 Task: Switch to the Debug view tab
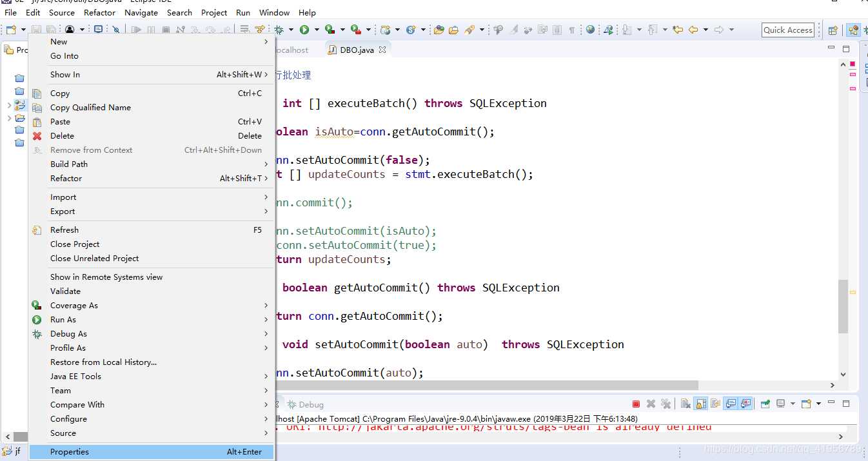click(x=306, y=404)
